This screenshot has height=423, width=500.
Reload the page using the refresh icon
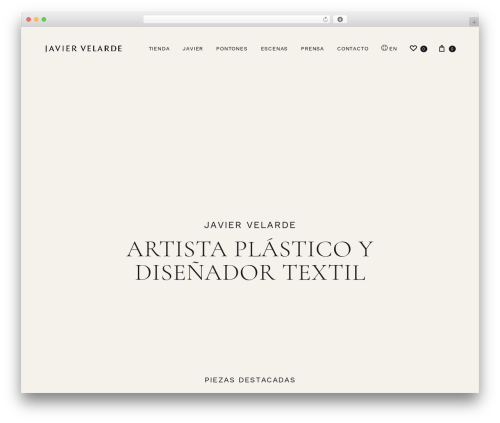pyautogui.click(x=325, y=20)
